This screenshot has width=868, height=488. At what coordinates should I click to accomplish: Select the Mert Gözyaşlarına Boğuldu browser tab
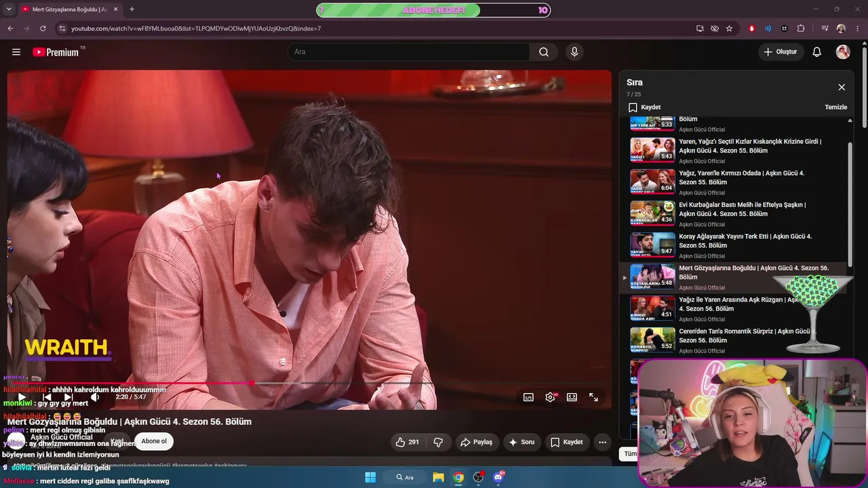[69, 9]
